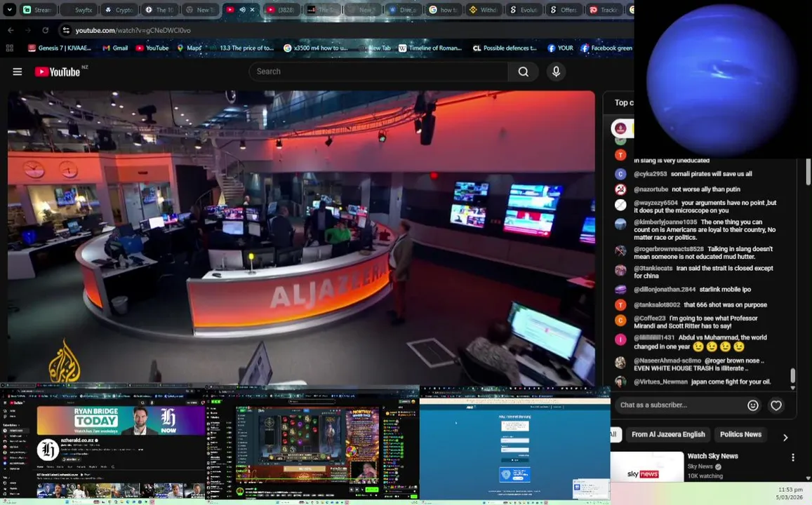Switch to the Kick stream window preview

[x=313, y=443]
